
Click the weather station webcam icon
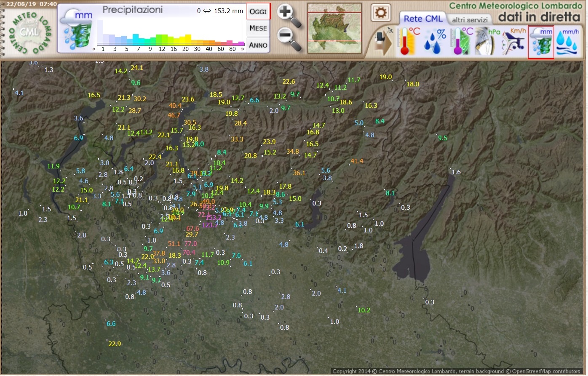tap(383, 42)
